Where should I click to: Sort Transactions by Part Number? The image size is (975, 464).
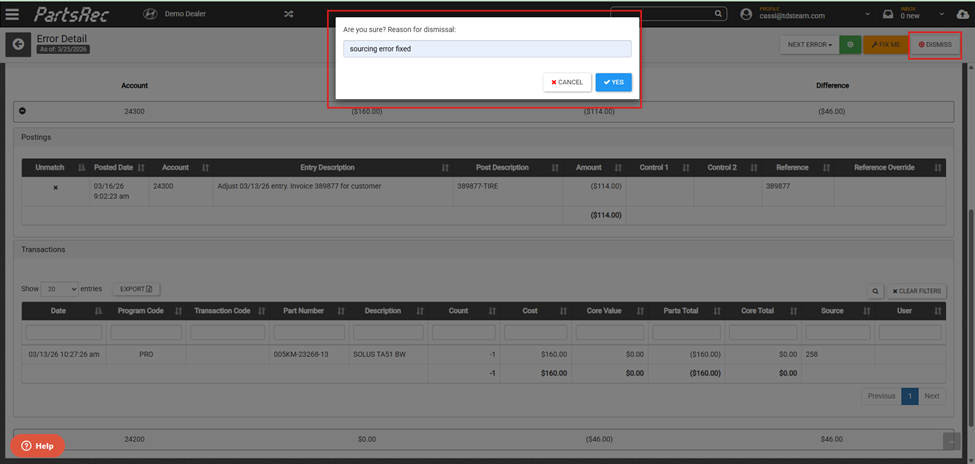click(x=308, y=310)
